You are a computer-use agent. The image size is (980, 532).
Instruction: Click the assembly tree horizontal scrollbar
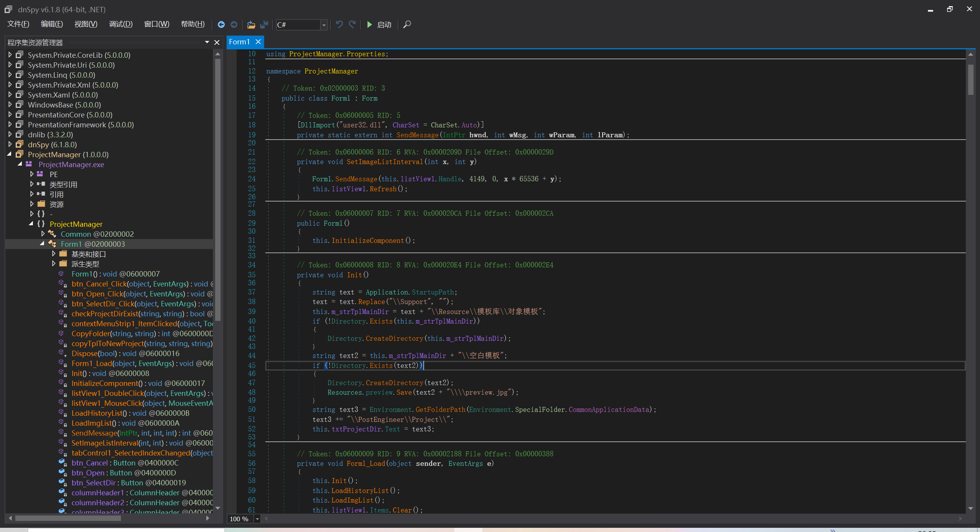point(68,518)
